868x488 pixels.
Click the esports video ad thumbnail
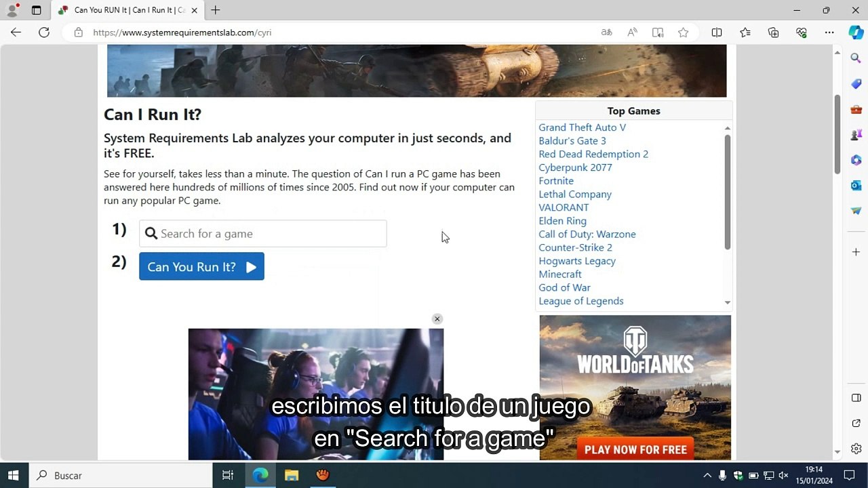(316, 394)
